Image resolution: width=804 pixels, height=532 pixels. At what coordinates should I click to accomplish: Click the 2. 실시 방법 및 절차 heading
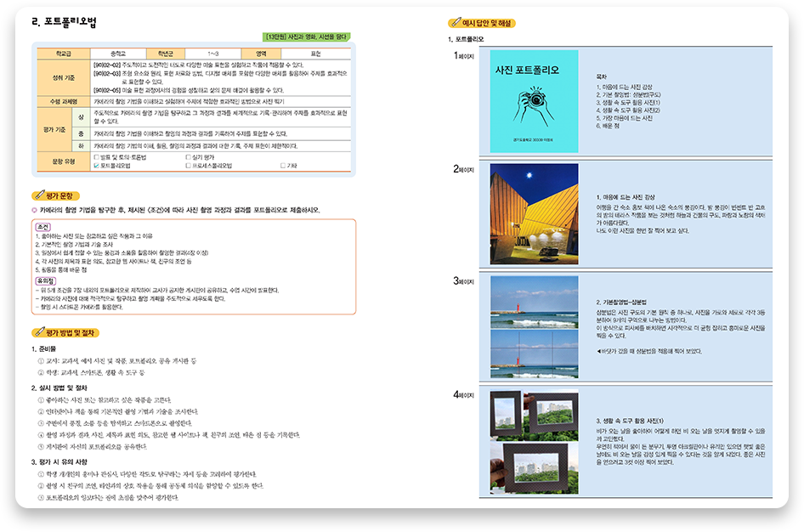pyautogui.click(x=59, y=388)
